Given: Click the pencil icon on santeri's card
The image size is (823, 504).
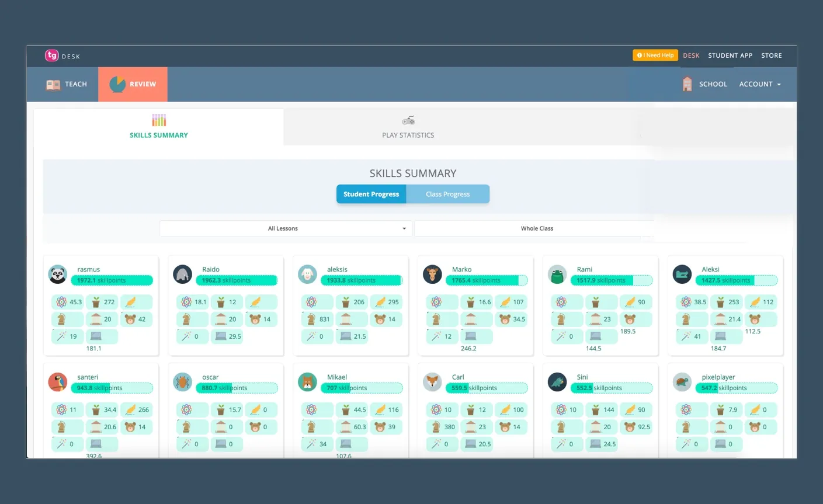Looking at the screenshot, I should point(130,410).
